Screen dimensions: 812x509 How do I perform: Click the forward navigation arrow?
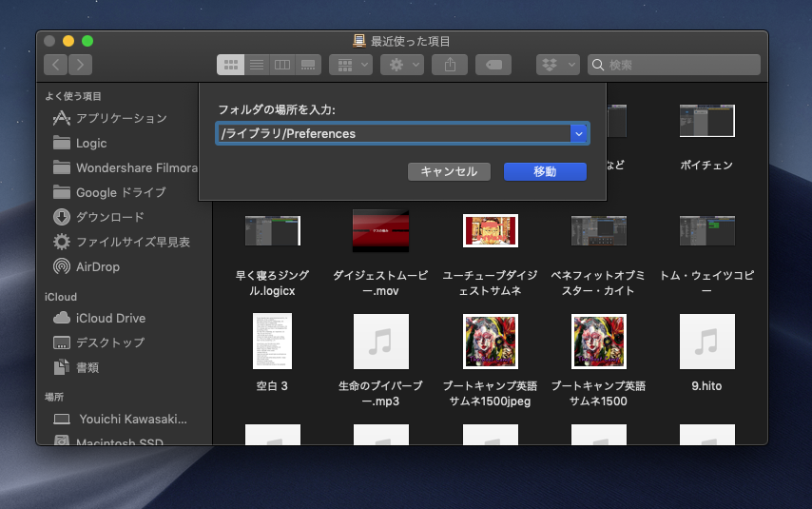coord(81,65)
